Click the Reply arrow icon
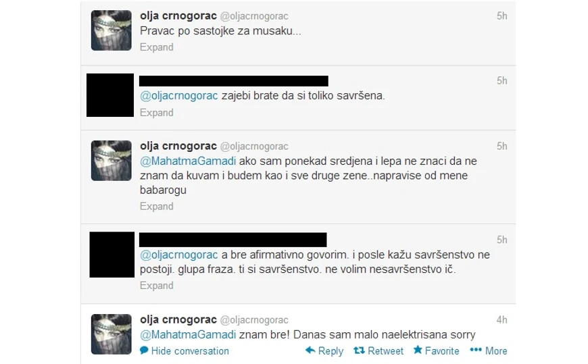Image resolution: width=588 pixels, height=364 pixels. (x=310, y=350)
